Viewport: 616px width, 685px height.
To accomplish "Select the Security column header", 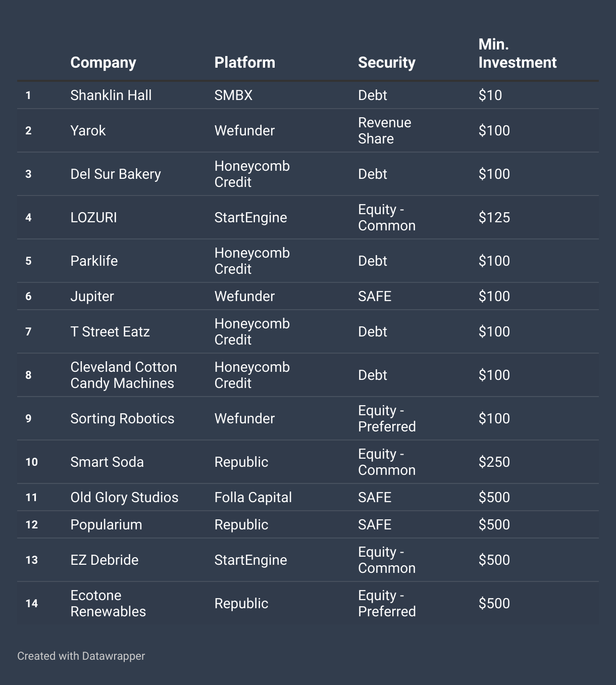I will pos(386,63).
